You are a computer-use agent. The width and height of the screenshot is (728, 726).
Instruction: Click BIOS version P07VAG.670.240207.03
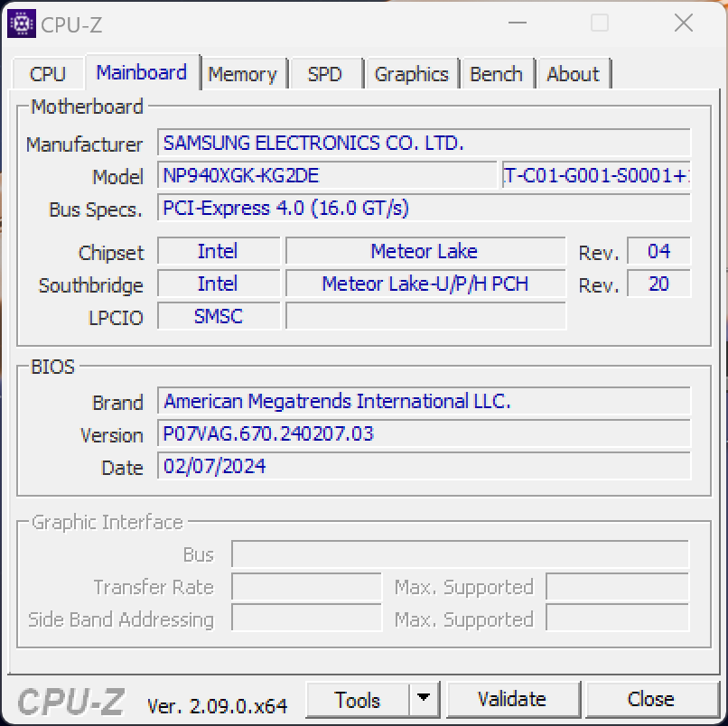(x=424, y=433)
